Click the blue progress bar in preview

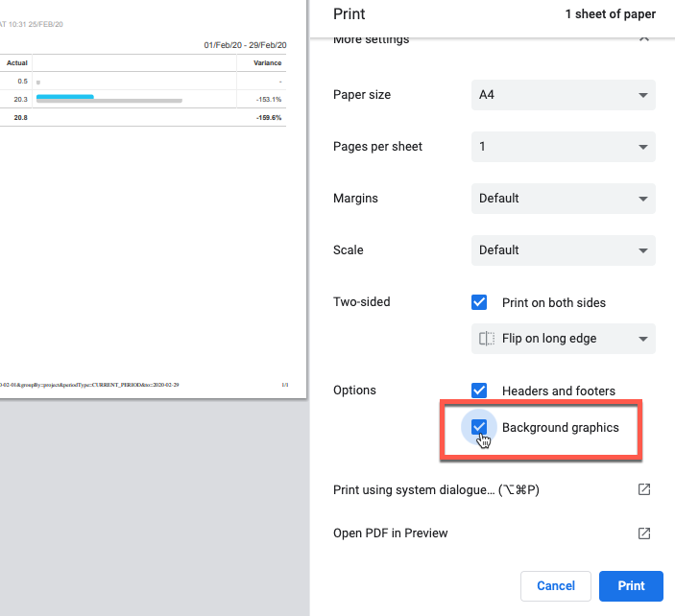tap(64, 96)
